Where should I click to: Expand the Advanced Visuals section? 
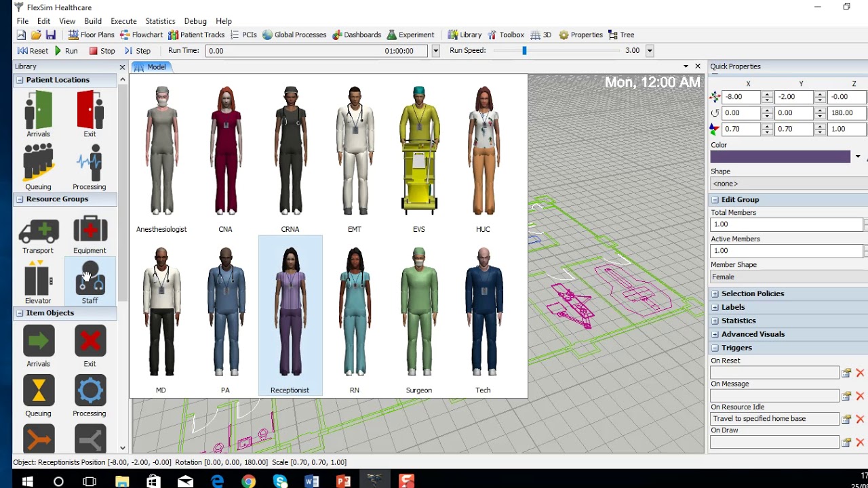click(x=715, y=334)
